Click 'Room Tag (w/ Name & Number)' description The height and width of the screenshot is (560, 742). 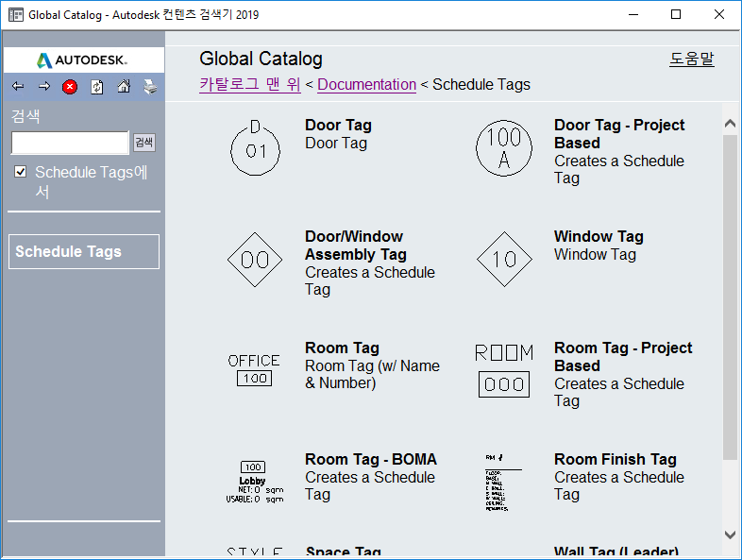pyautogui.click(x=373, y=374)
